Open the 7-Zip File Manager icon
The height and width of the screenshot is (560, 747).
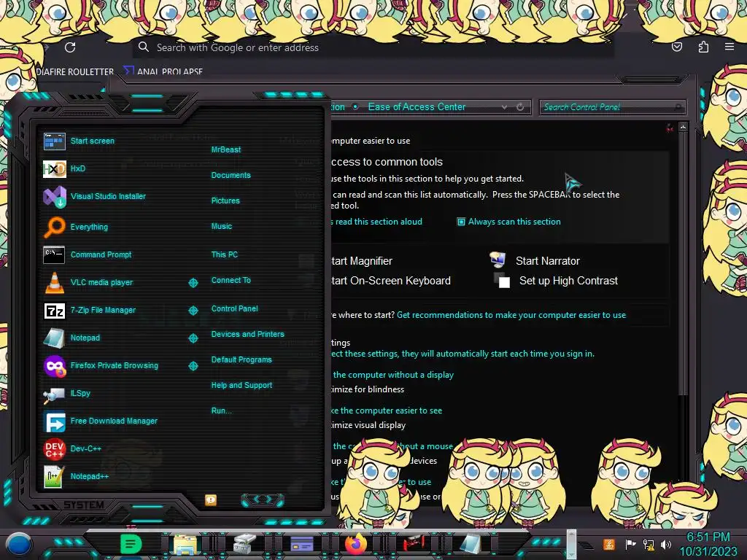coord(54,311)
